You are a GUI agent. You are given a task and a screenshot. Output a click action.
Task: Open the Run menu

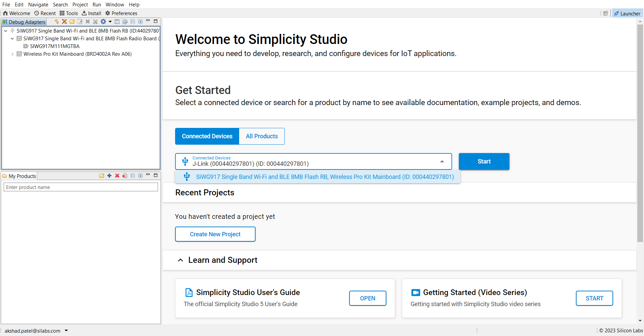click(x=97, y=4)
